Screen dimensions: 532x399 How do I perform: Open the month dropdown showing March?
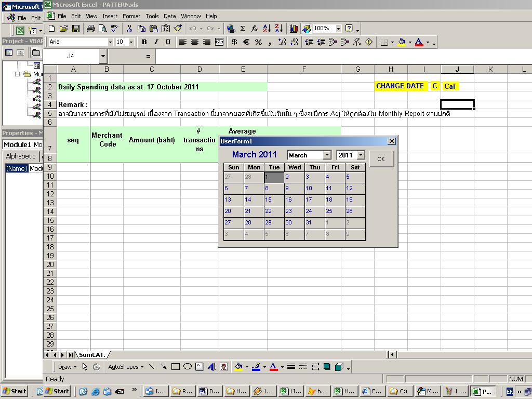tap(327, 155)
